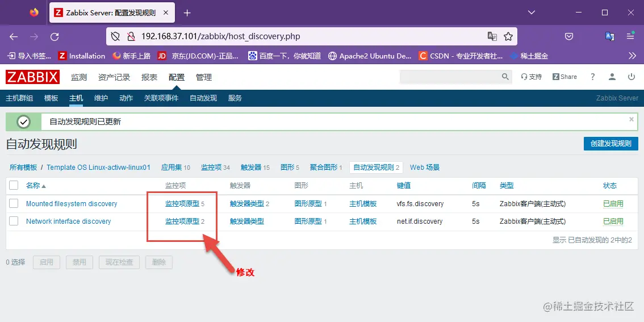Viewport: 644px width, 322px height.
Task: Dismiss the 自动发现规则已更新 message
Action: pos(632,119)
